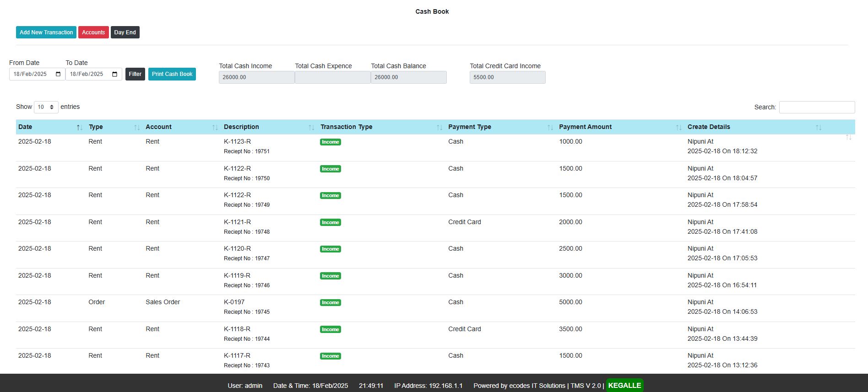
Task: Focus the Search input field
Action: point(817,107)
